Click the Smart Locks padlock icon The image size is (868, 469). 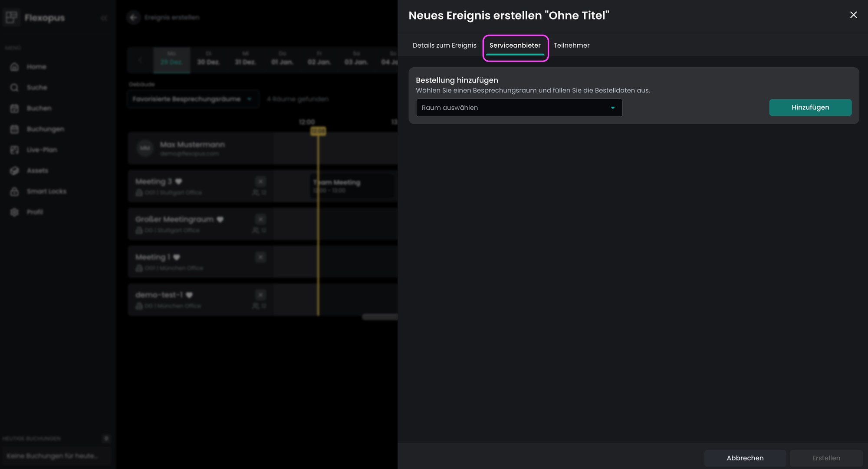(x=14, y=191)
